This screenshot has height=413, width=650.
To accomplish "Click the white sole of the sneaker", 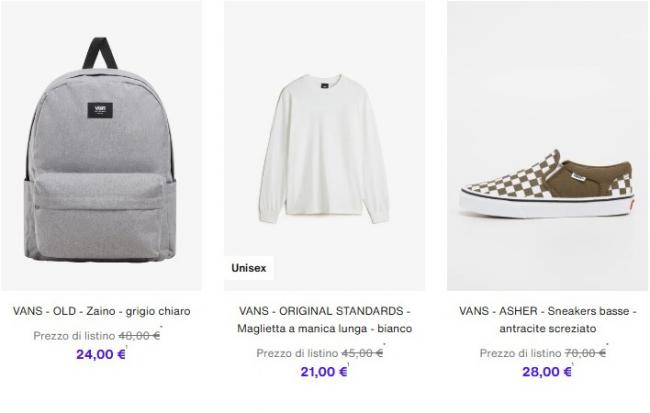I will coord(547,206).
